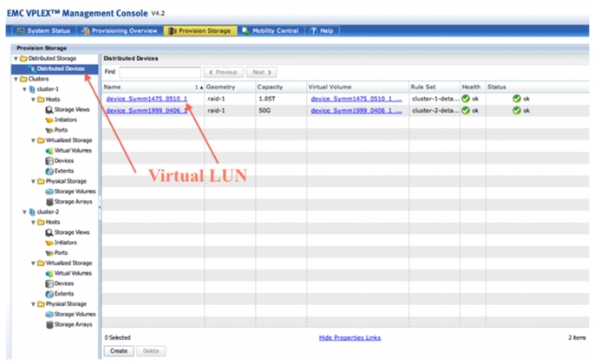This screenshot has width=594, height=364.
Task: Collapse the cluster-1 tree node
Action: (24, 89)
